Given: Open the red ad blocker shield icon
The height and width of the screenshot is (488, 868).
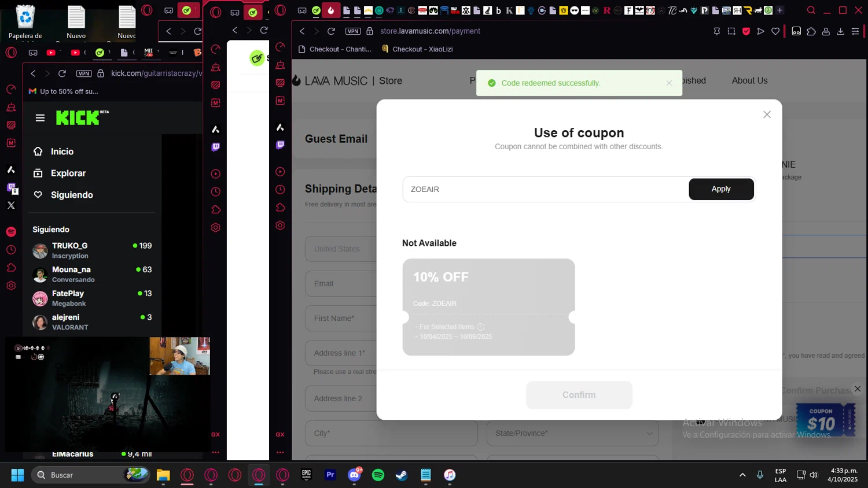Looking at the screenshot, I should 746,31.
